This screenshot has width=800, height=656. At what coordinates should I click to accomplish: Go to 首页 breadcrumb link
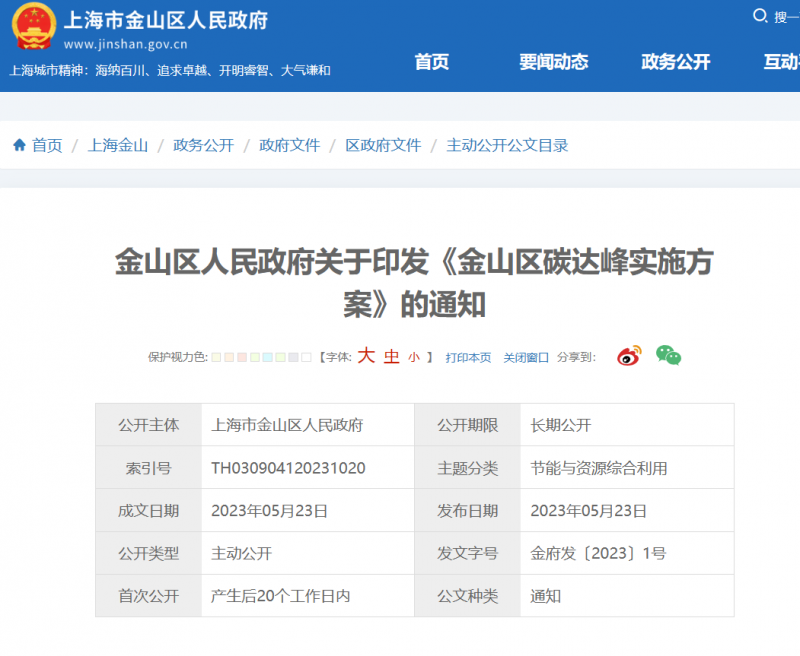[47, 145]
